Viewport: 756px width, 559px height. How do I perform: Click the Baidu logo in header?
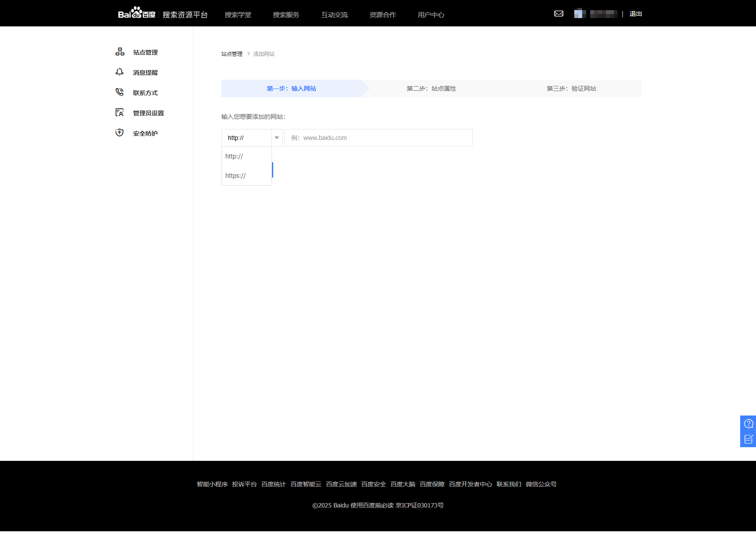point(136,14)
